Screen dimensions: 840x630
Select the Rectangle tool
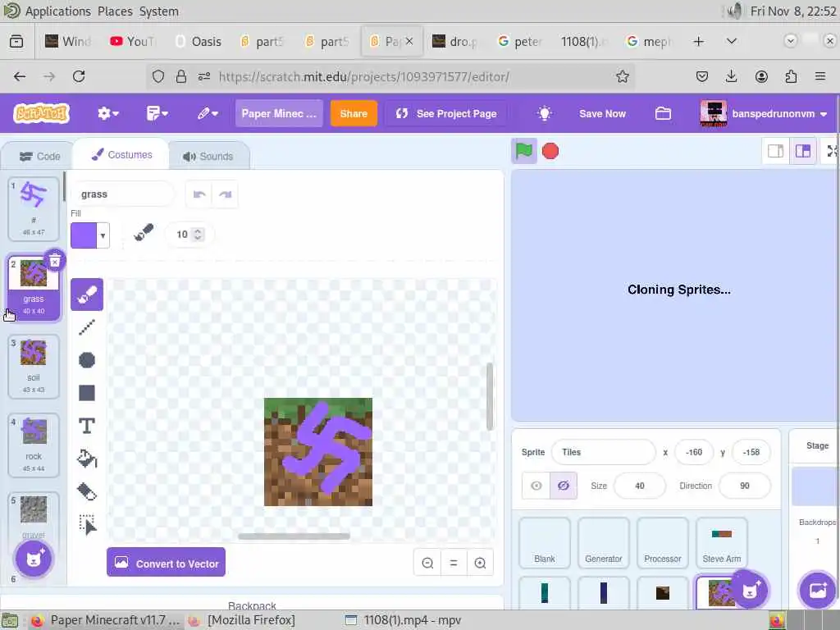click(87, 393)
